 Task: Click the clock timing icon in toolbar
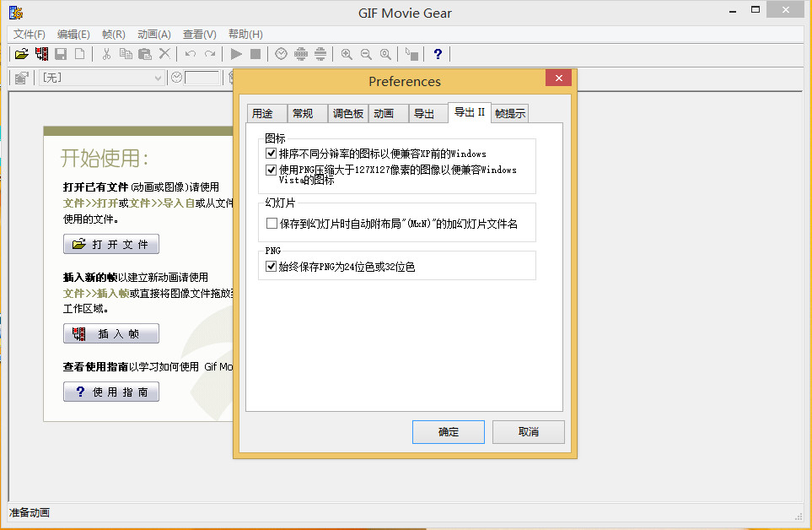(281, 54)
